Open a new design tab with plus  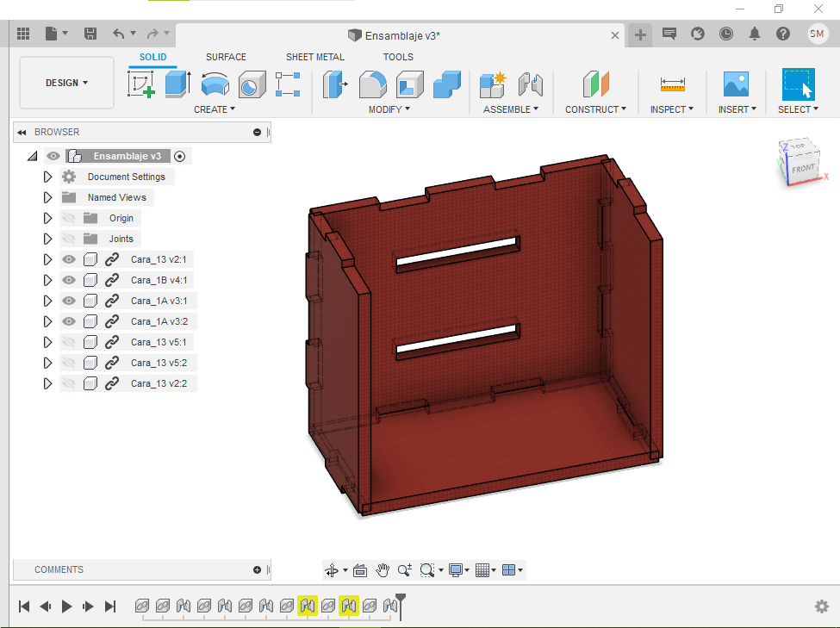click(640, 35)
